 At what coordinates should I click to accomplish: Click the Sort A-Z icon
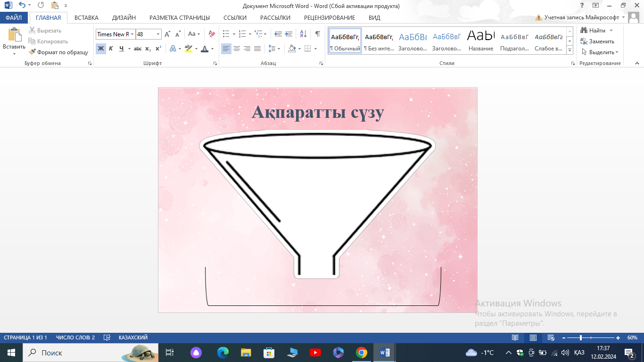[x=303, y=34]
